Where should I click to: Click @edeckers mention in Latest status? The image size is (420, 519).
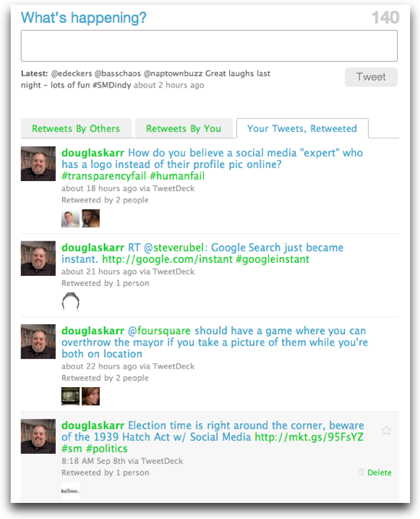pos(71,74)
